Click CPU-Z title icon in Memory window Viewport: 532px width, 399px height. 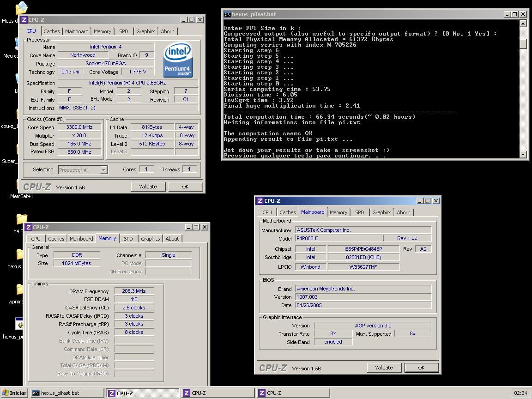coord(29,227)
